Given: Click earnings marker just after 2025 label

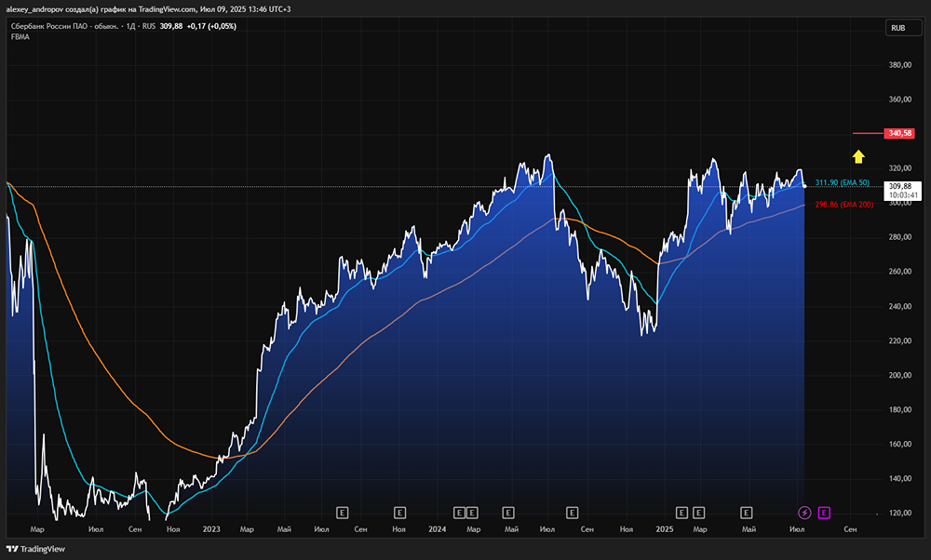Looking at the screenshot, I should pyautogui.click(x=681, y=513).
